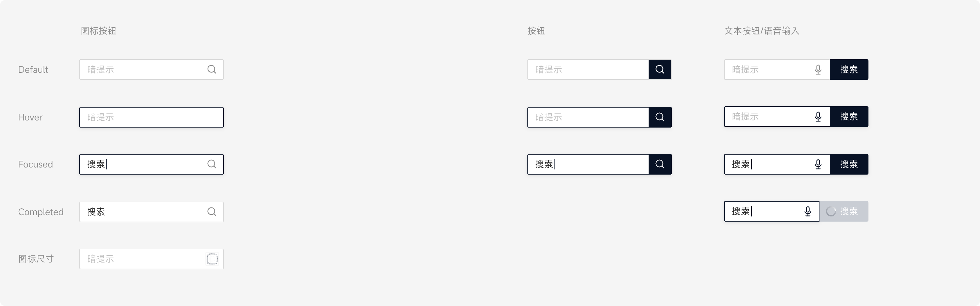The image size is (980, 306).
Task: Click the disabled loading 搜索 button
Action: pyautogui.click(x=844, y=211)
